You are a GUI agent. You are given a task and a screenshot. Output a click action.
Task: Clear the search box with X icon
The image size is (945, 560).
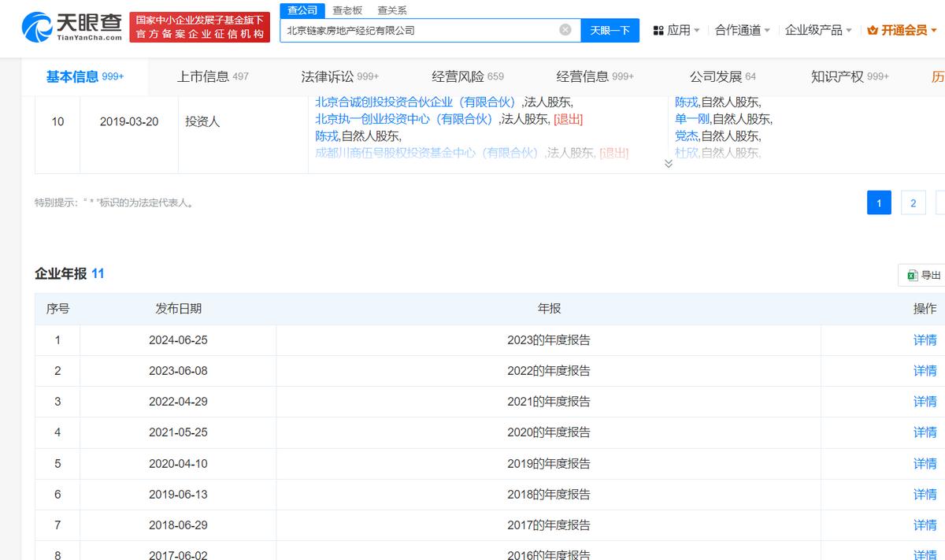(x=565, y=30)
